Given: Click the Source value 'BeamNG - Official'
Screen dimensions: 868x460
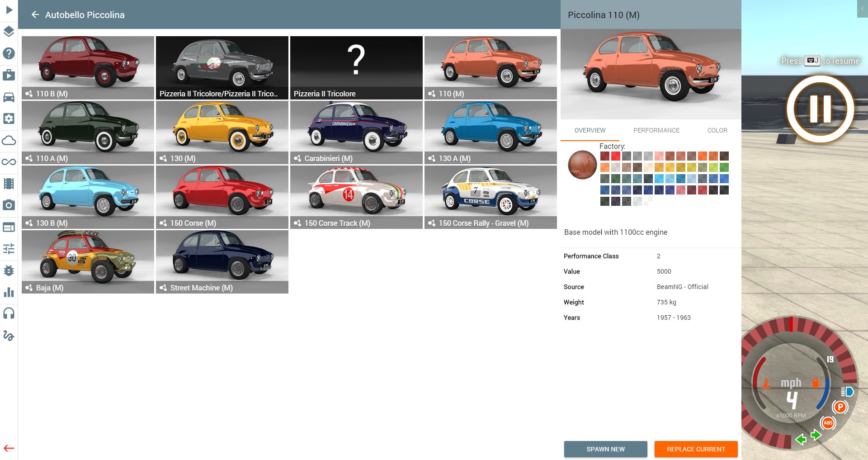Looking at the screenshot, I should point(683,287).
